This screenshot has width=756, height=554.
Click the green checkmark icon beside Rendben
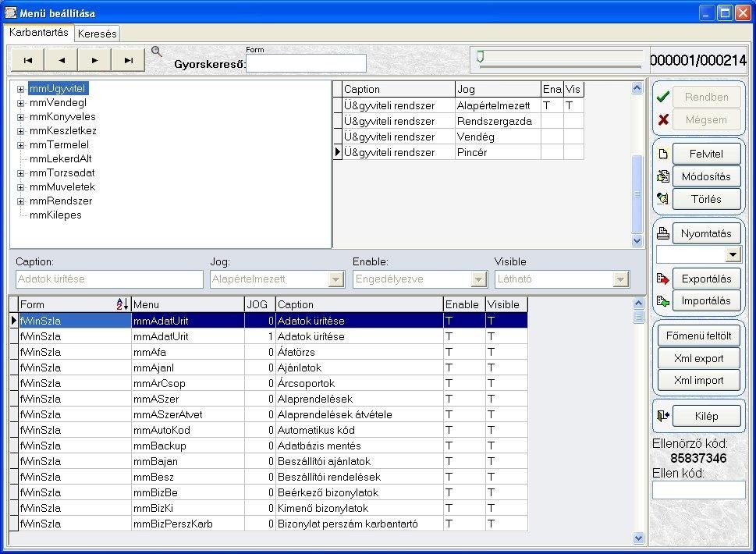[663, 97]
